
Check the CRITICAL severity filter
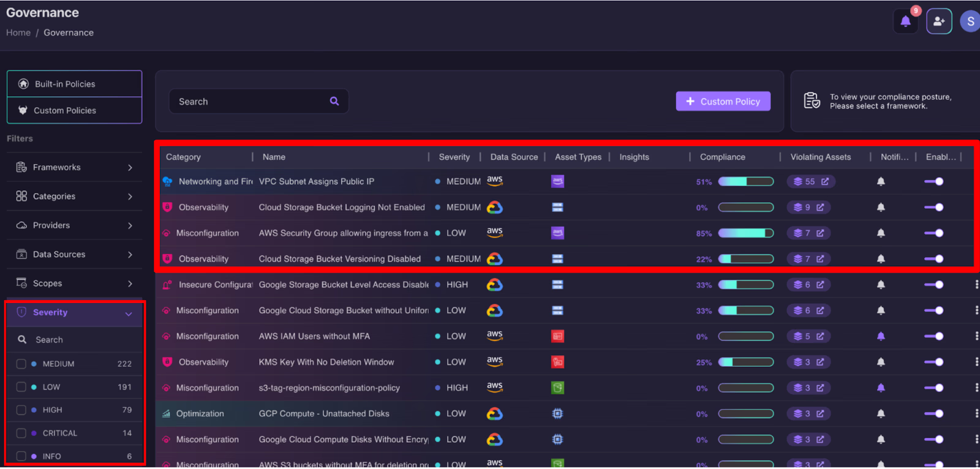point(21,433)
